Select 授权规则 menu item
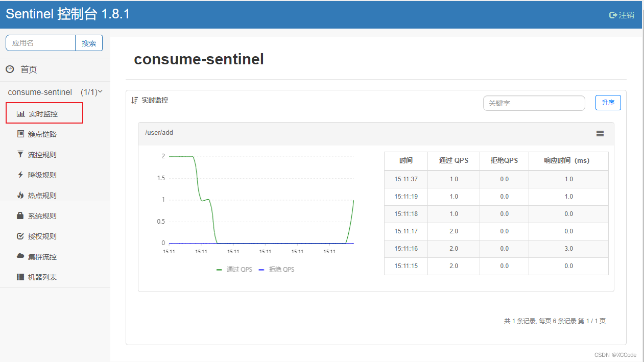 click(42, 236)
